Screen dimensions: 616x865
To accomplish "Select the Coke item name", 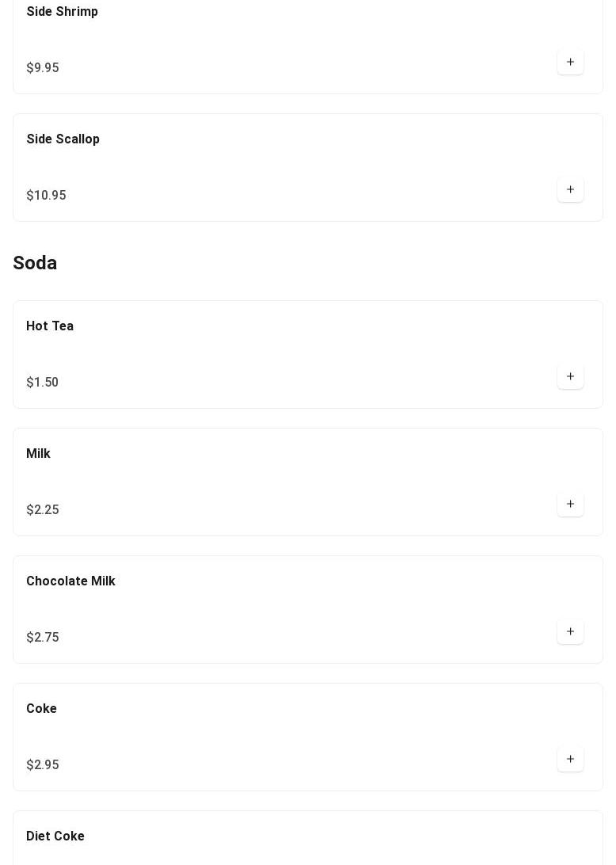I will [x=41, y=709].
